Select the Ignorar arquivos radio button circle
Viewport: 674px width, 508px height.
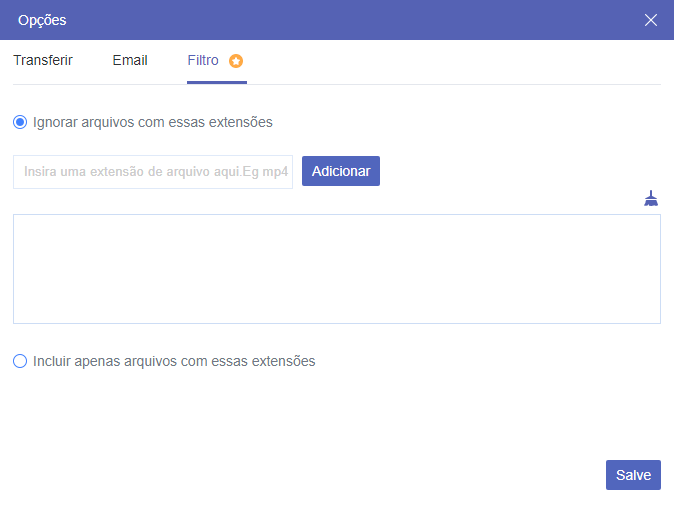click(20, 122)
